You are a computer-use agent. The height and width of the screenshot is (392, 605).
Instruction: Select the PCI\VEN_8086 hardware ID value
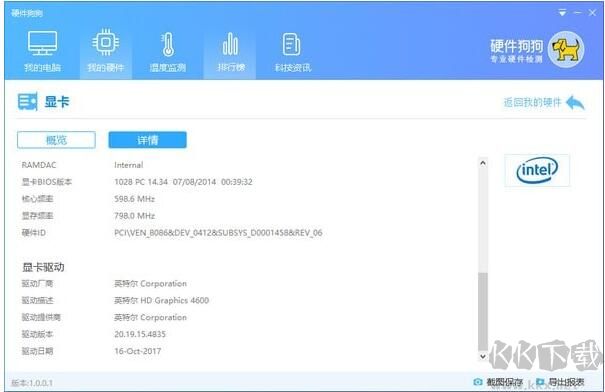coord(218,233)
